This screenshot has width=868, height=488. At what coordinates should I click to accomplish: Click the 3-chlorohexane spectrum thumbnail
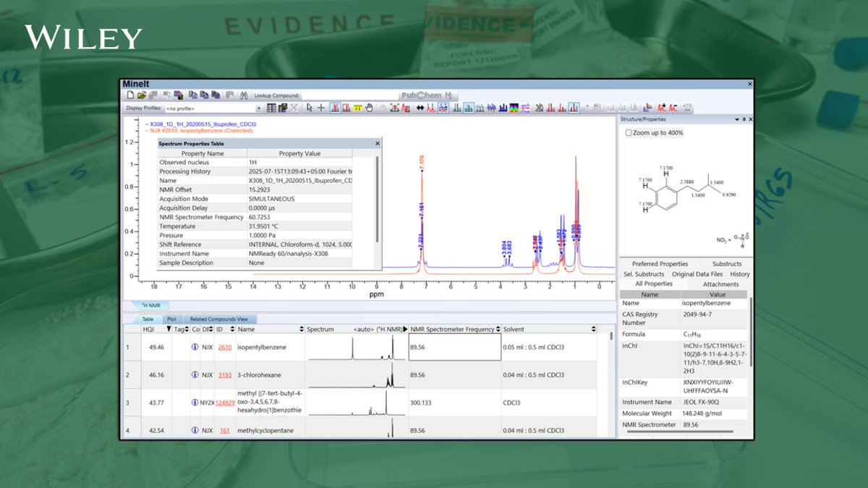(356, 375)
